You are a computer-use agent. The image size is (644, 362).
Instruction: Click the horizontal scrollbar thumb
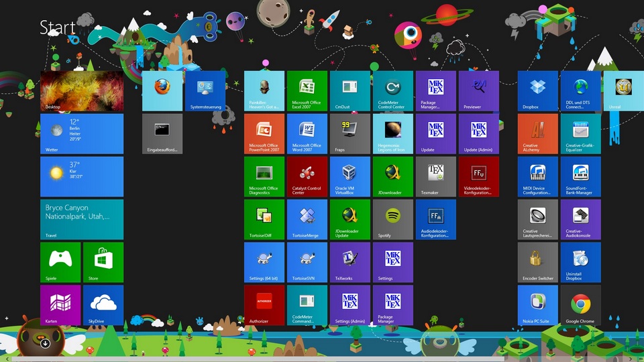click(258, 359)
